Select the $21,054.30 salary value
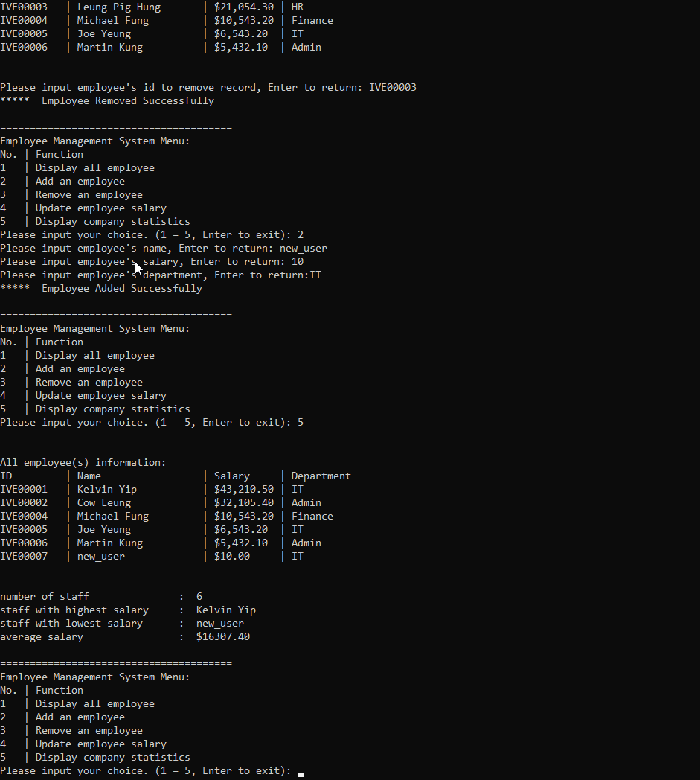The width and height of the screenshot is (700, 780). coord(243,7)
